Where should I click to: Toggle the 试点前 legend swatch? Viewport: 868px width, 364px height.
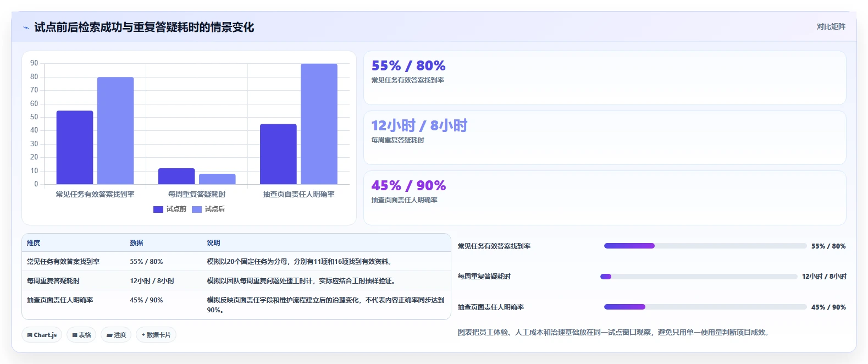click(158, 209)
